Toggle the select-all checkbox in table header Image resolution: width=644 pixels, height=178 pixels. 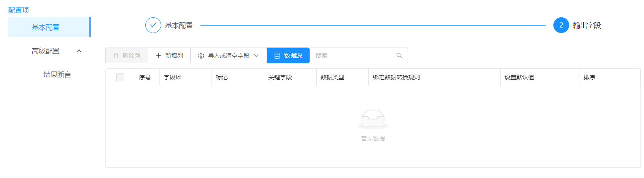pos(120,77)
